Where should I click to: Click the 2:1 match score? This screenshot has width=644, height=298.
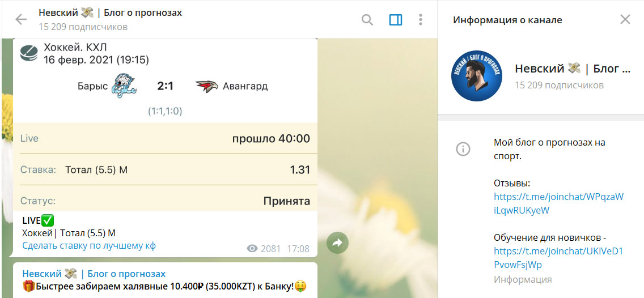click(165, 86)
